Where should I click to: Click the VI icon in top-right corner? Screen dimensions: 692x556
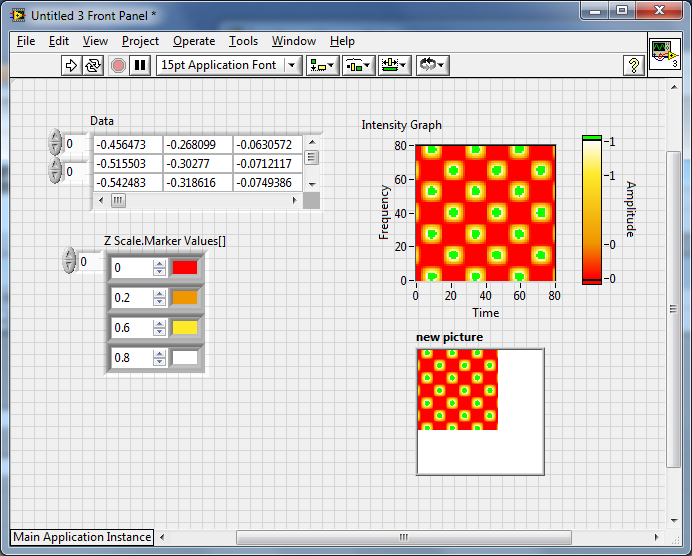[x=665, y=54]
